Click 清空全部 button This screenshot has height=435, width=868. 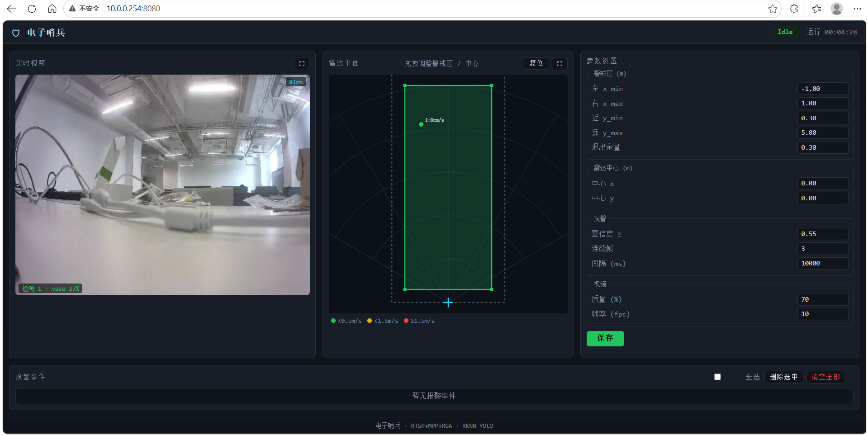pos(826,377)
